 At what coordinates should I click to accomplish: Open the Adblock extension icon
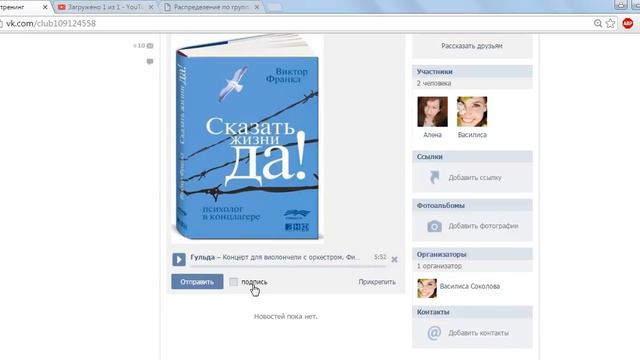(x=628, y=23)
